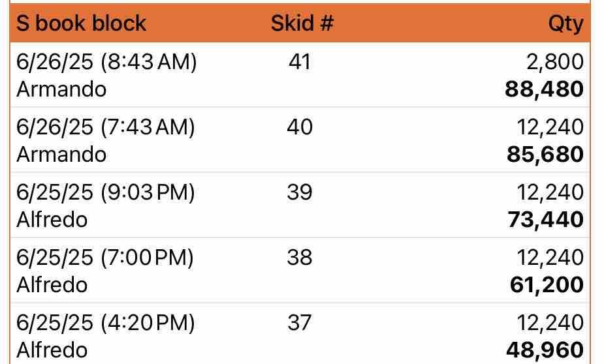Open the 6/26/25 7:43 AM entry
Image resolution: width=604 pixels, height=364 pixels.
click(x=105, y=127)
